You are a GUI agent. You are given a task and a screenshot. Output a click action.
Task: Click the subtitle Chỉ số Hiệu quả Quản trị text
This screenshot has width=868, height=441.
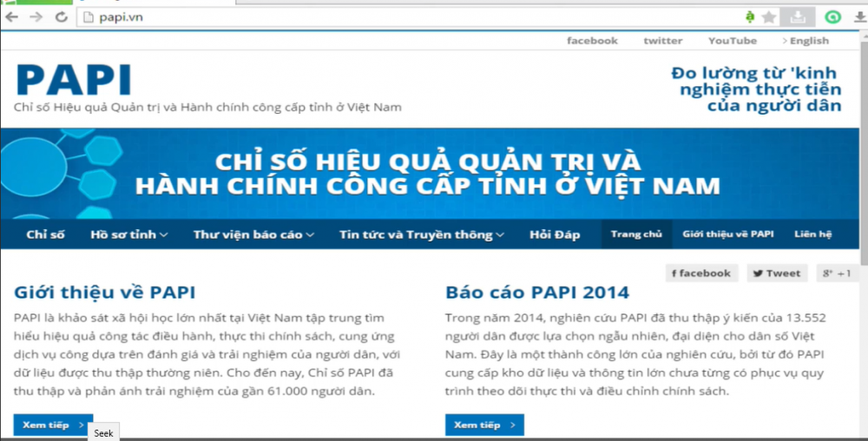tap(207, 108)
